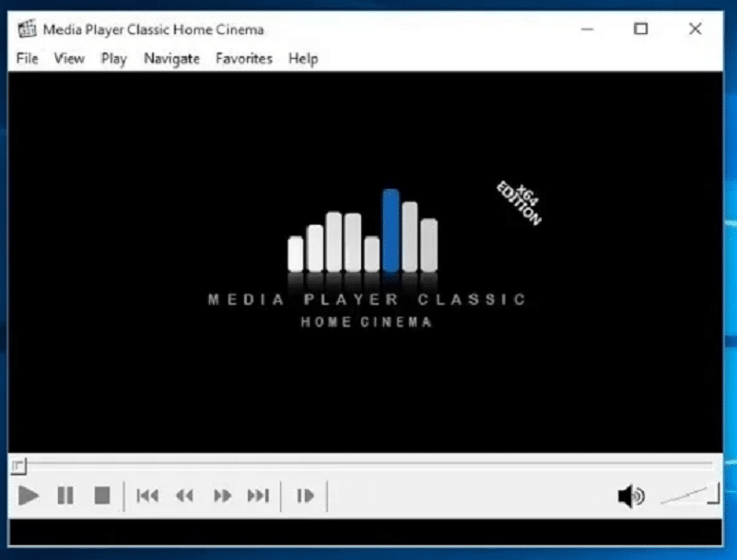Open the Help menu
The image size is (737, 560).
303,59
